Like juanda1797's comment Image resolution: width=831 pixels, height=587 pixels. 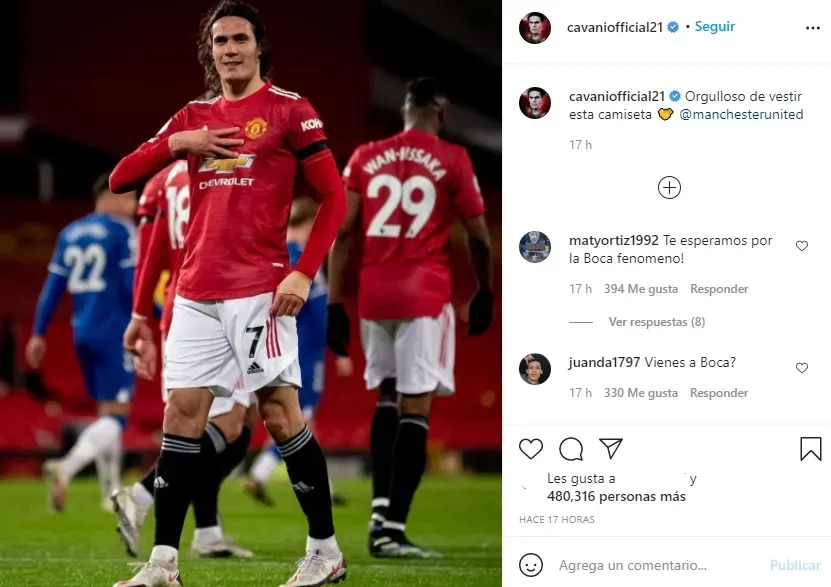click(802, 368)
